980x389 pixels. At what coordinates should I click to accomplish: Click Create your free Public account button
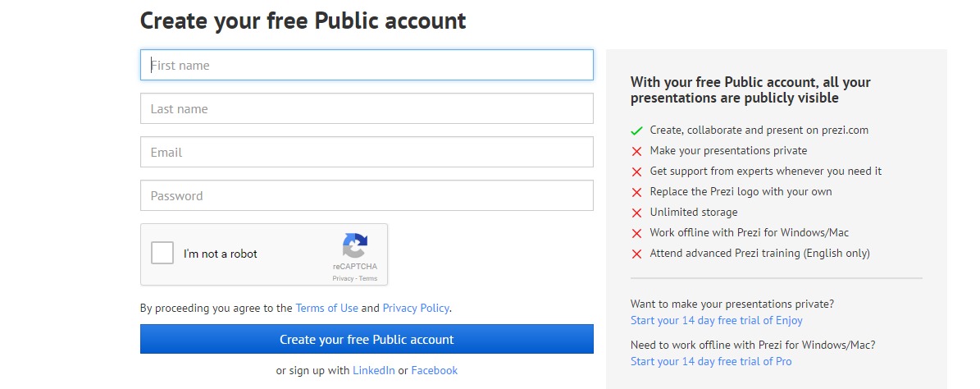pyautogui.click(x=367, y=339)
